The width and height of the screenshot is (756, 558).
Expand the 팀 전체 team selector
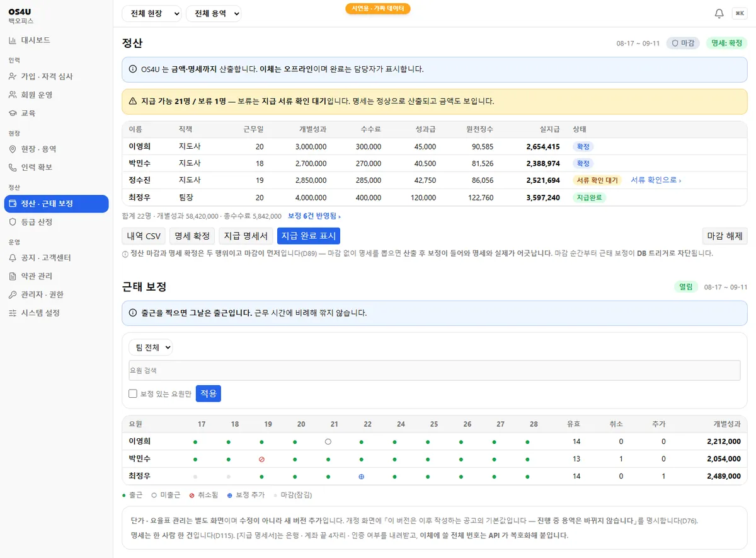click(x=151, y=347)
